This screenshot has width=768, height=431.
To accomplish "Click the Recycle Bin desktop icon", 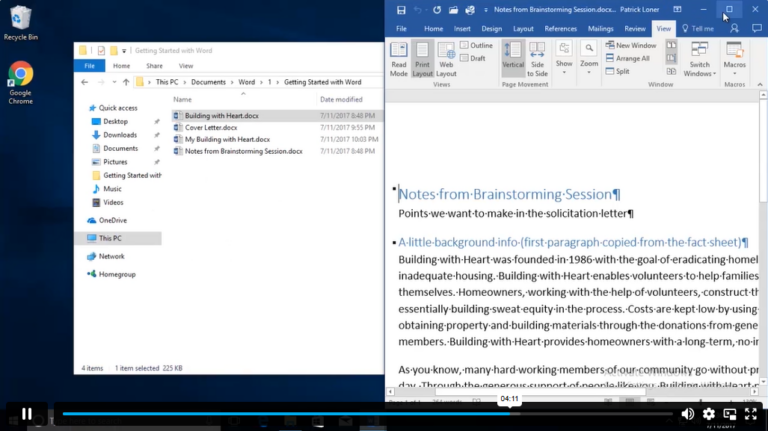I will click(20, 23).
